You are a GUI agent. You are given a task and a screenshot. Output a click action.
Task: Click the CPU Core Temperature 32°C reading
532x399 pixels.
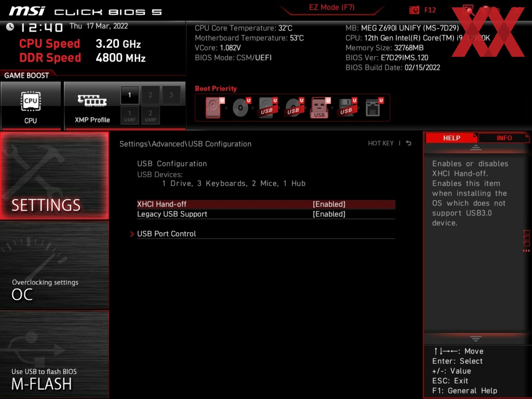coord(244,28)
